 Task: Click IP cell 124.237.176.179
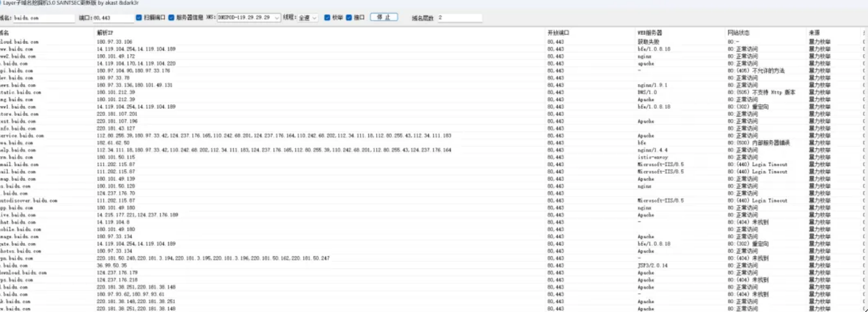tap(117, 273)
